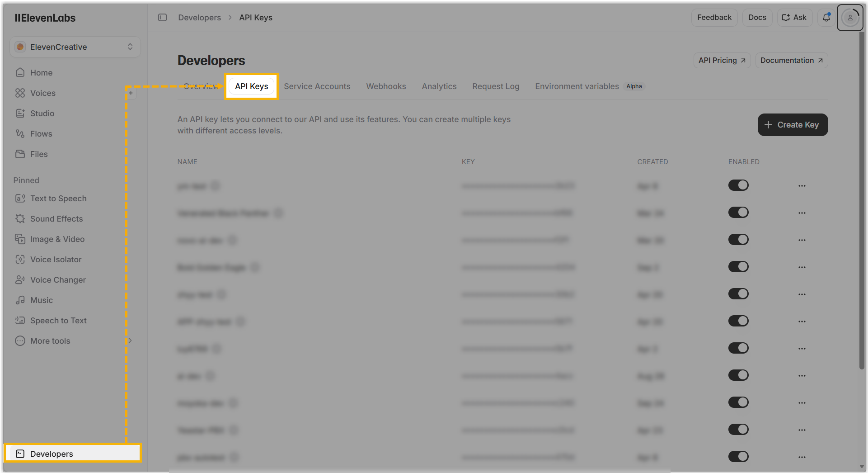Disable the seventh API key's enabled toggle
This screenshot has height=473, width=868.
738,348
